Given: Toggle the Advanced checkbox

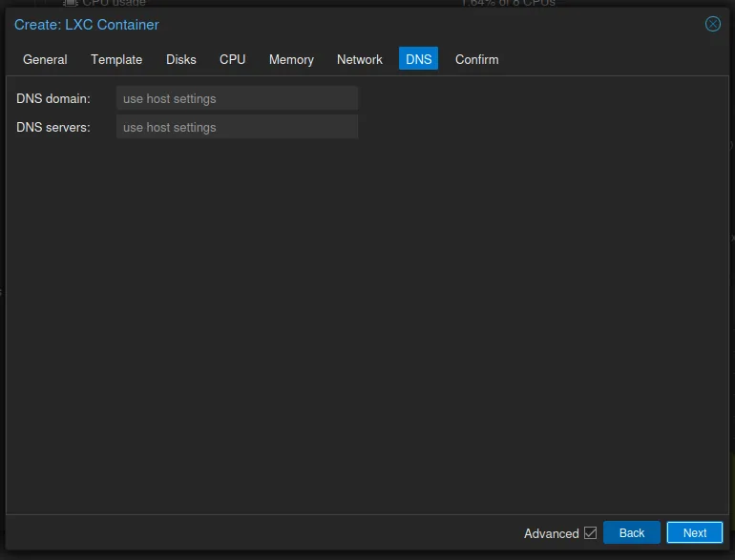Looking at the screenshot, I should tap(590, 533).
